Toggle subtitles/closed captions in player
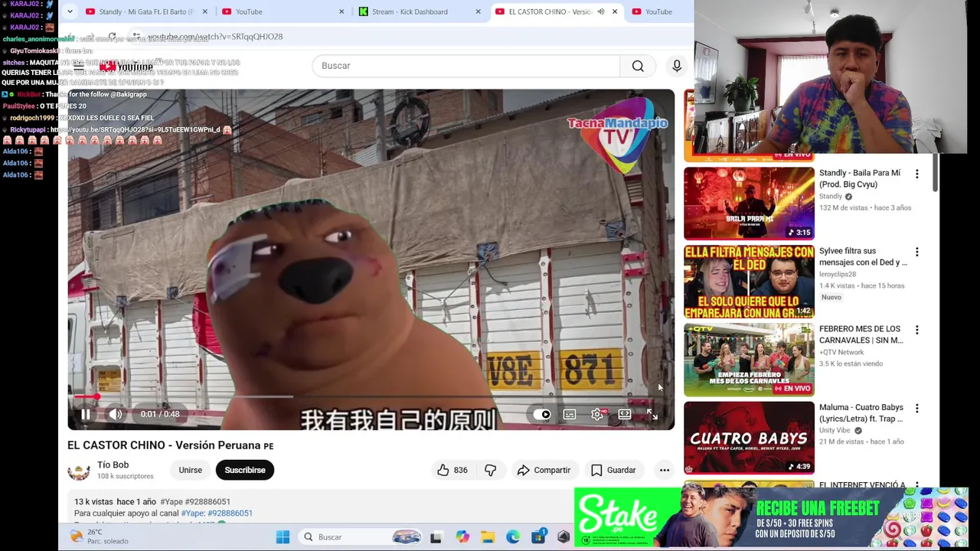 (x=570, y=414)
